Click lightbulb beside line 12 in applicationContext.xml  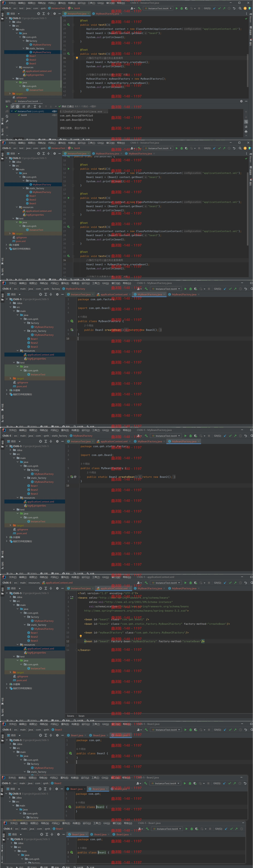tap(81, 636)
